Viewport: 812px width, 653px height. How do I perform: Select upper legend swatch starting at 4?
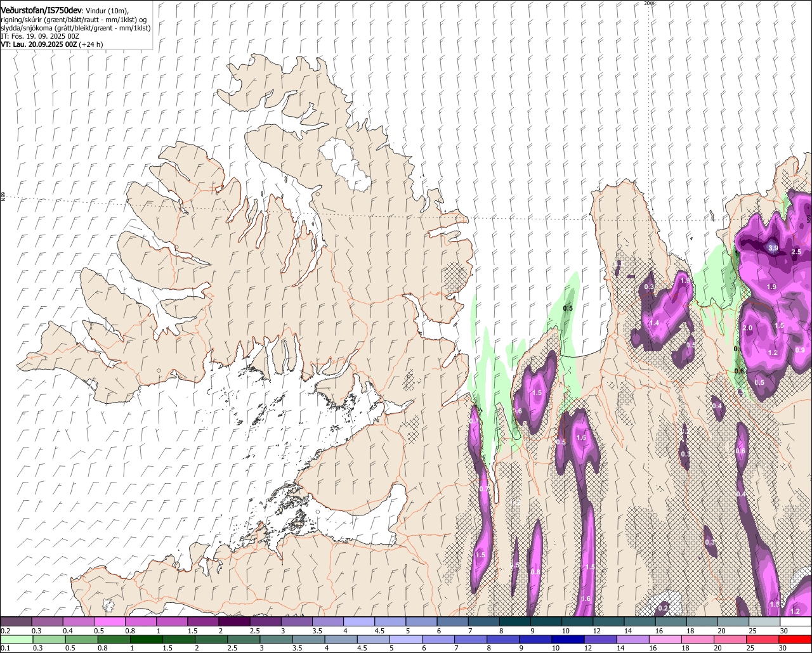coord(359,621)
